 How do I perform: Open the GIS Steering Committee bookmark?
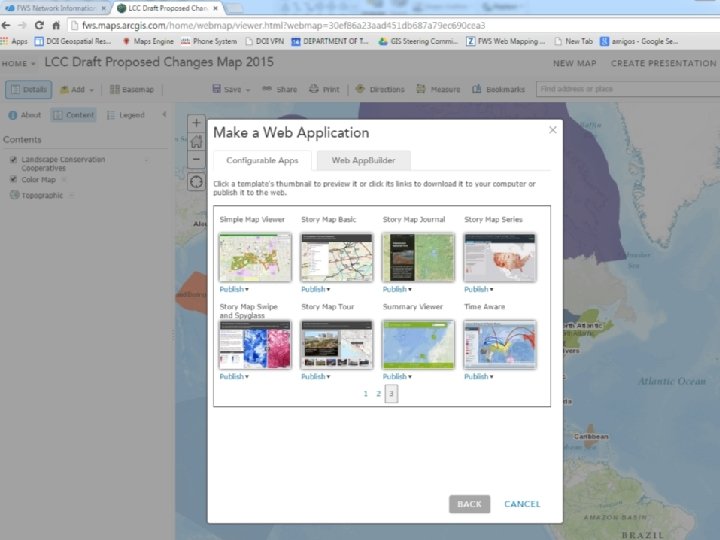[418, 41]
